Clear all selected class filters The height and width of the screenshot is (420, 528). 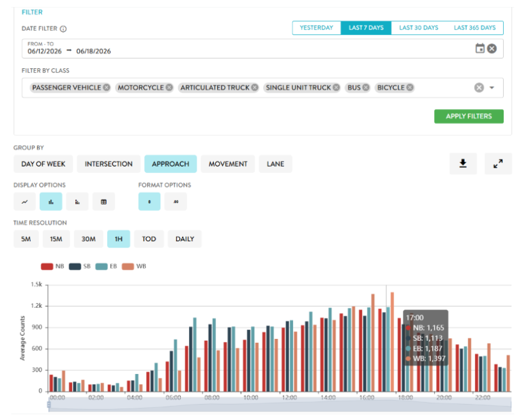point(479,87)
